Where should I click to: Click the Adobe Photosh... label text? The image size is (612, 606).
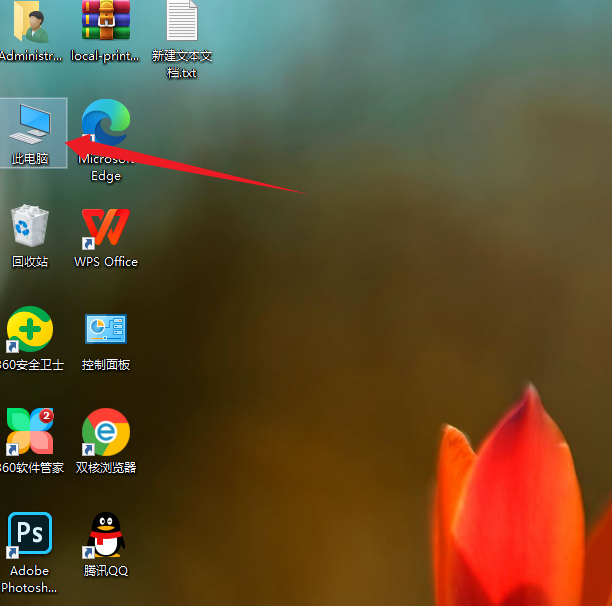tap(29, 579)
